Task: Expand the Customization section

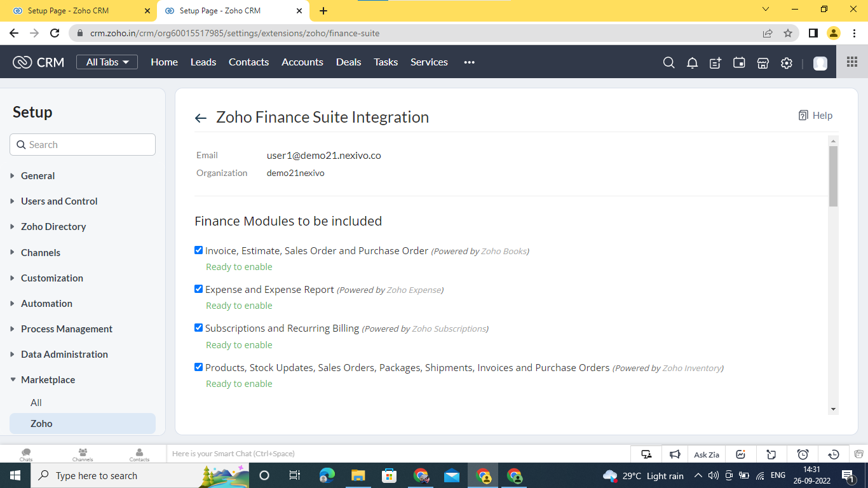Action: 52,278
